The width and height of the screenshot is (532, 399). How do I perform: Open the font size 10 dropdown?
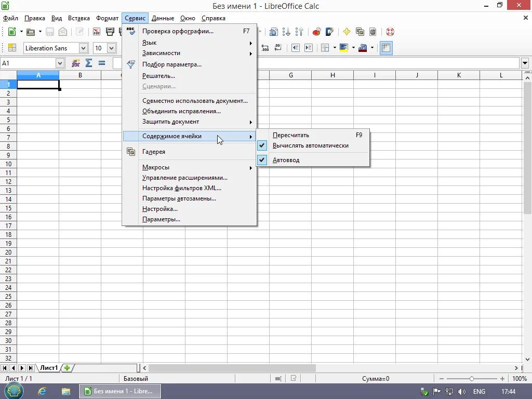tap(112, 48)
